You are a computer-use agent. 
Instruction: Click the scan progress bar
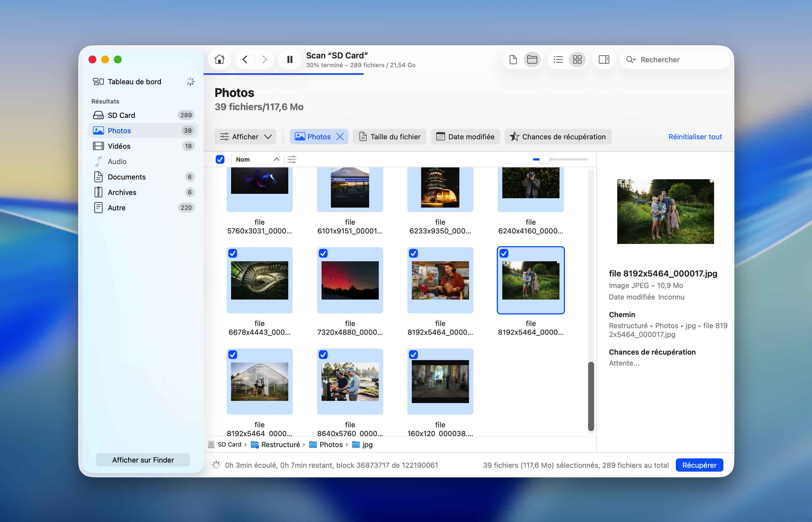click(284, 74)
